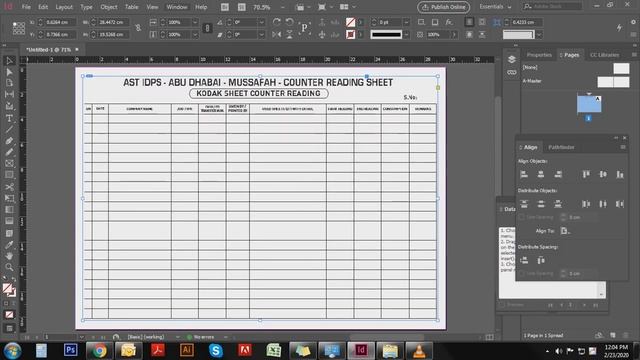Open Scale X percentage dropdown
This screenshot has height=360, width=640.
pos(195,22)
